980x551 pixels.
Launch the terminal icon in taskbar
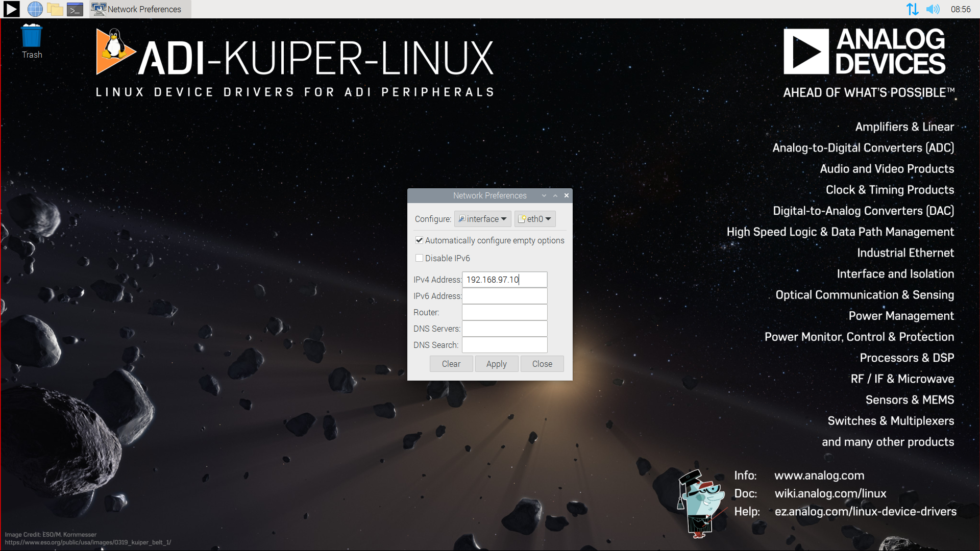[x=75, y=9]
